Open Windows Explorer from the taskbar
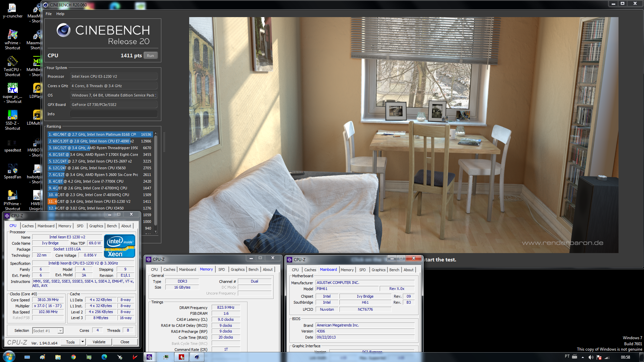 (x=58, y=357)
